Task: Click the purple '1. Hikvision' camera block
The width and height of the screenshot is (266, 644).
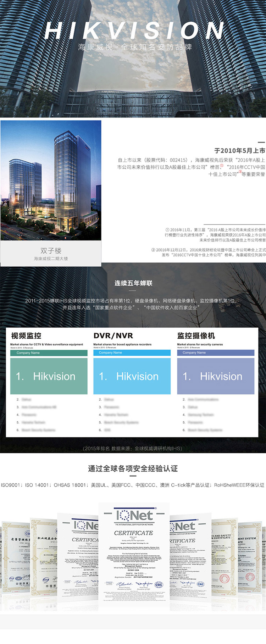Action: coord(216,376)
